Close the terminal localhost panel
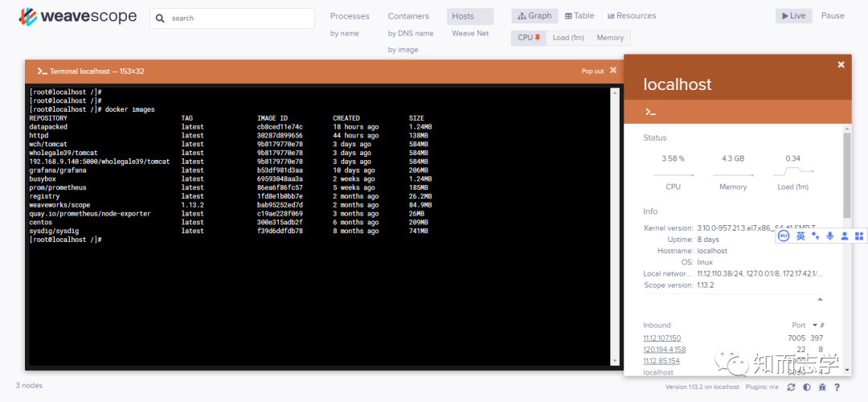The height and width of the screenshot is (402, 868). coord(612,70)
